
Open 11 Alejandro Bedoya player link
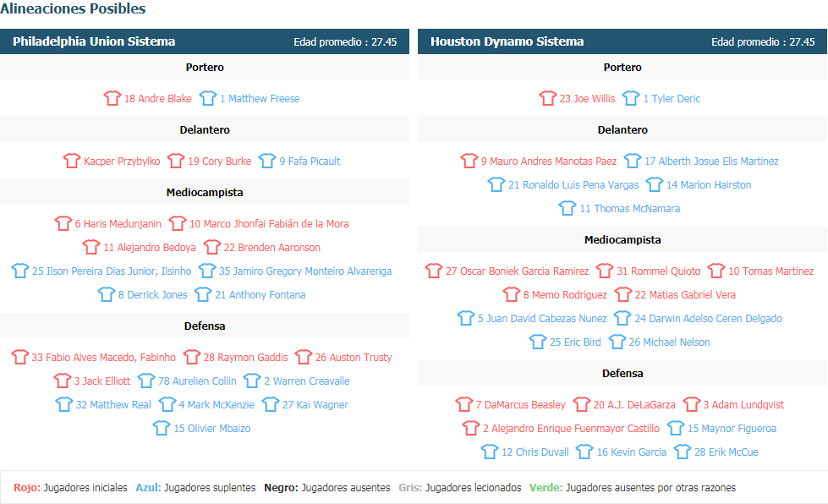pos(150,248)
